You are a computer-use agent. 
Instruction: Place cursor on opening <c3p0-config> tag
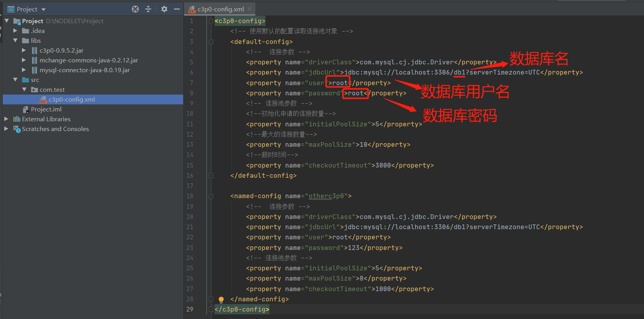click(x=240, y=21)
